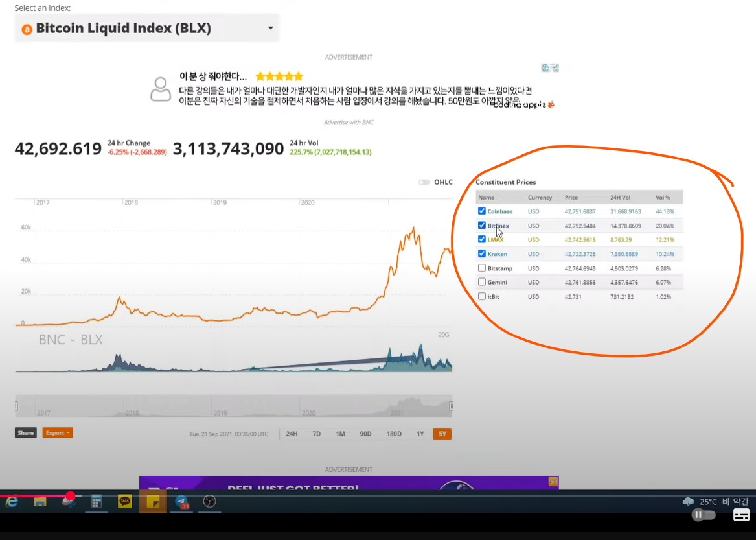Click the subtitles captions icon
This screenshot has height=540, width=756.
[741, 515]
